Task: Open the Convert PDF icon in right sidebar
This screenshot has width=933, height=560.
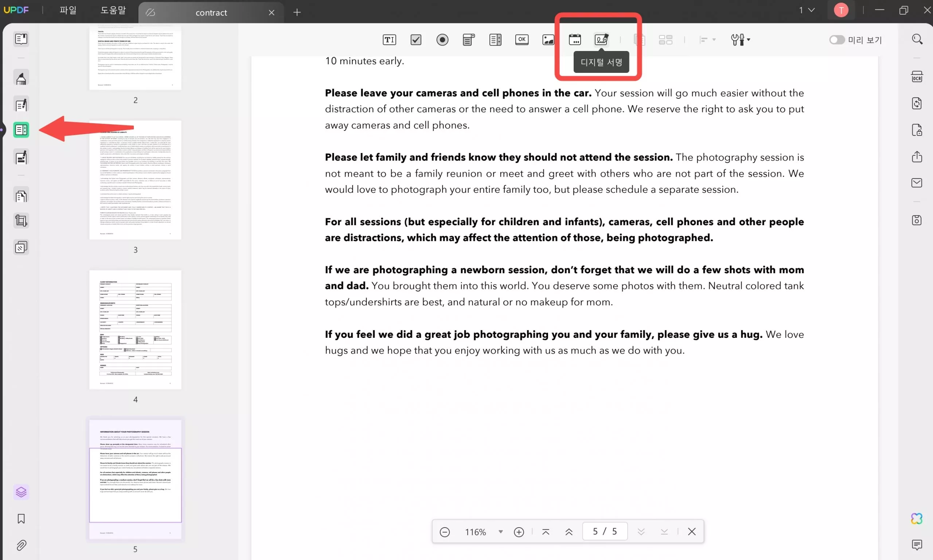Action: [x=917, y=103]
